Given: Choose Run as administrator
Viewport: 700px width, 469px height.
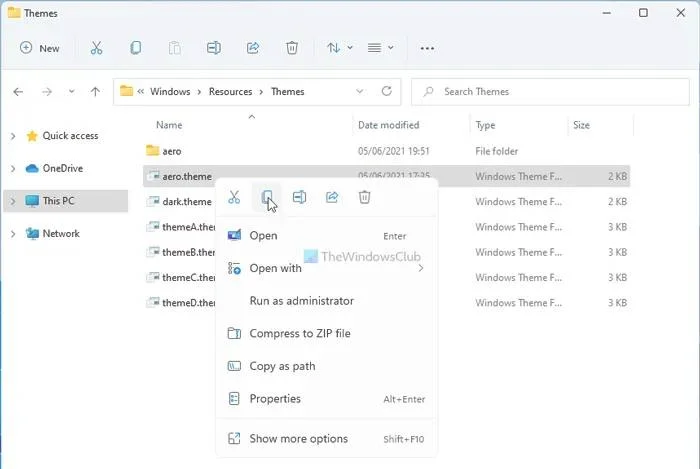Looking at the screenshot, I should pyautogui.click(x=326, y=301).
